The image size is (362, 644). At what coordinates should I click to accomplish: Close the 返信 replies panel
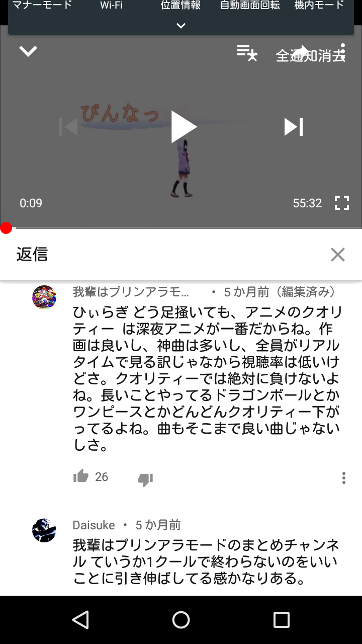point(338,255)
